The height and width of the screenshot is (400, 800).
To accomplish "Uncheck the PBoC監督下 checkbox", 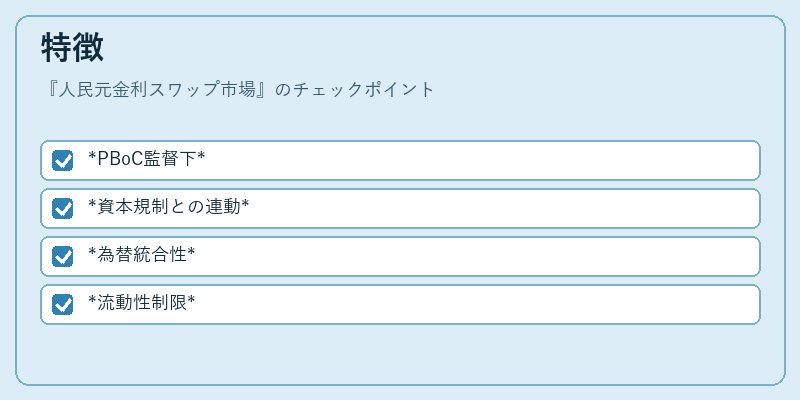I will pyautogui.click(x=63, y=160).
